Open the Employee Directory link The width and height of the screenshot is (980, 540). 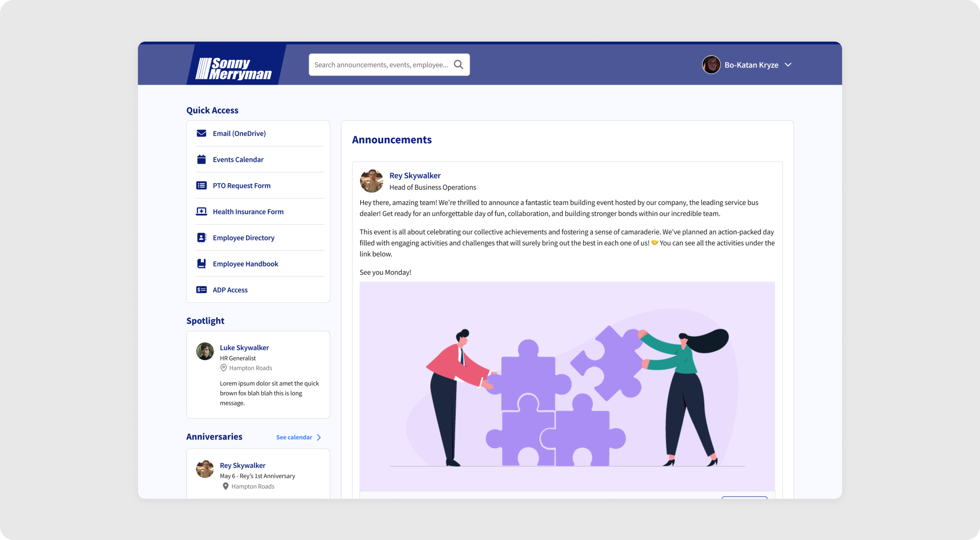[244, 238]
